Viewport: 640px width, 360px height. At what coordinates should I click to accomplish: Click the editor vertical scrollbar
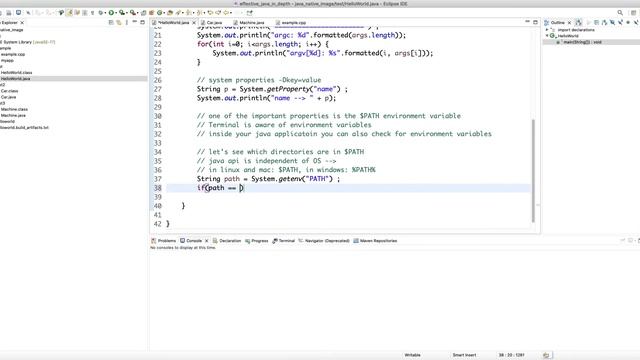(533, 171)
